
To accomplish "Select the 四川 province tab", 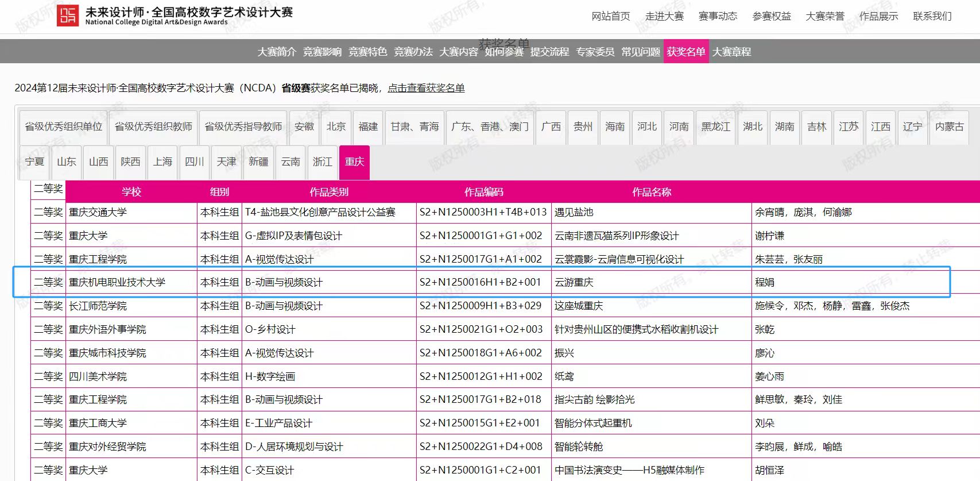I will click(x=194, y=162).
